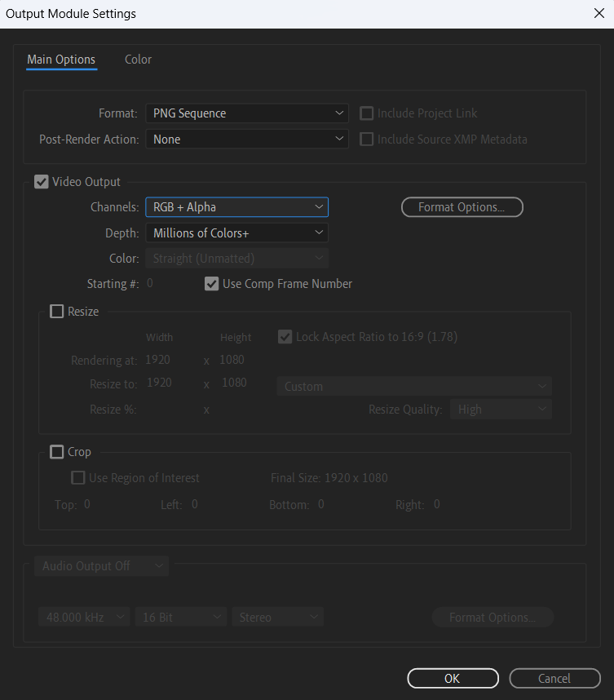The width and height of the screenshot is (614, 700).
Task: Enable the Crop checkbox
Action: 57,452
